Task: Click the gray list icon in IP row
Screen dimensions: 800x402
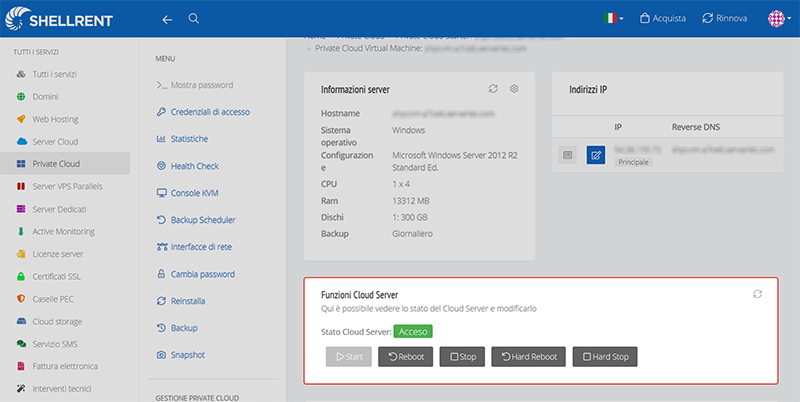Action: [567, 155]
